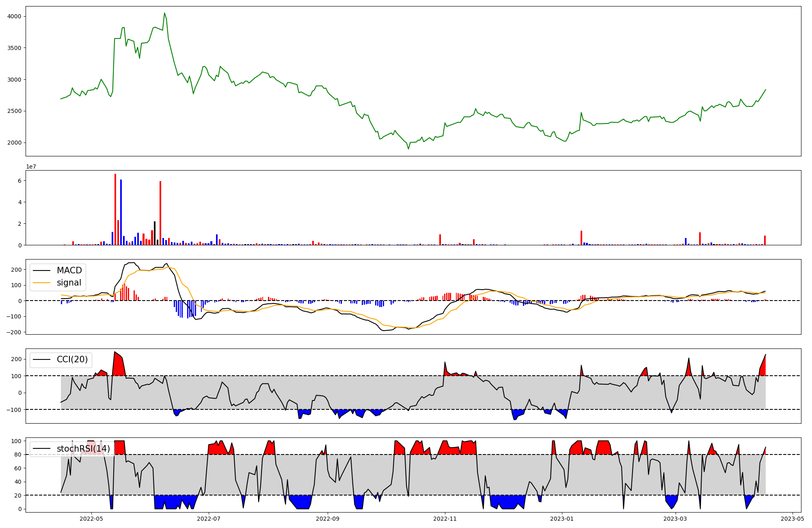The image size is (812, 528).
Task: Click the 2023-05 date tick label
Action: point(793,519)
